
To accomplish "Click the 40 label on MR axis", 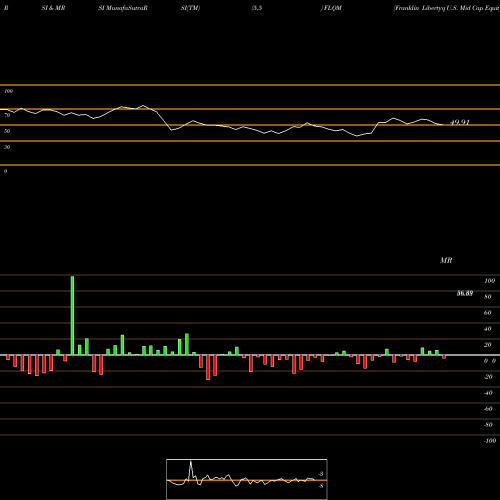I will pos(488,329).
